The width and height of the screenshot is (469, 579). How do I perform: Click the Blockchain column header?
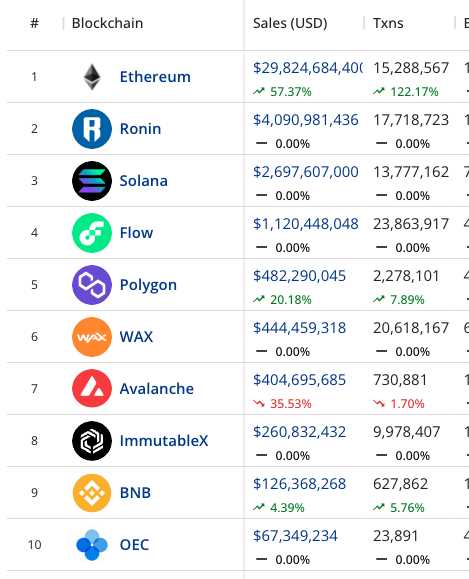(107, 23)
